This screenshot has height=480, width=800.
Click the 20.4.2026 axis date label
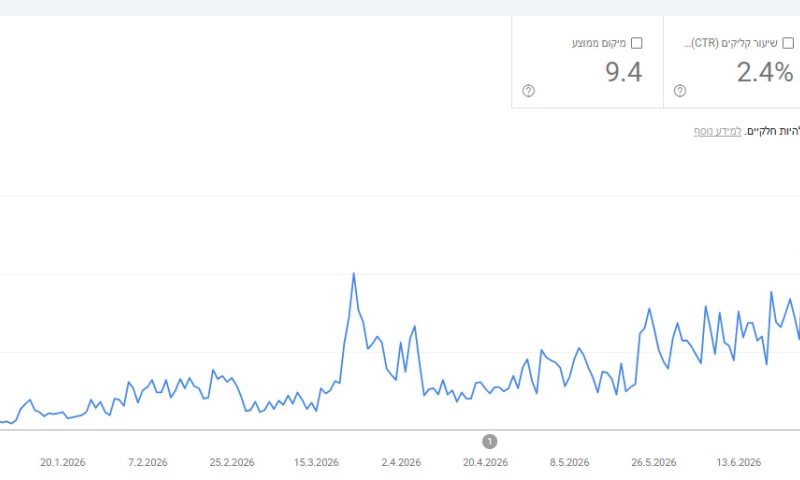[x=485, y=462]
